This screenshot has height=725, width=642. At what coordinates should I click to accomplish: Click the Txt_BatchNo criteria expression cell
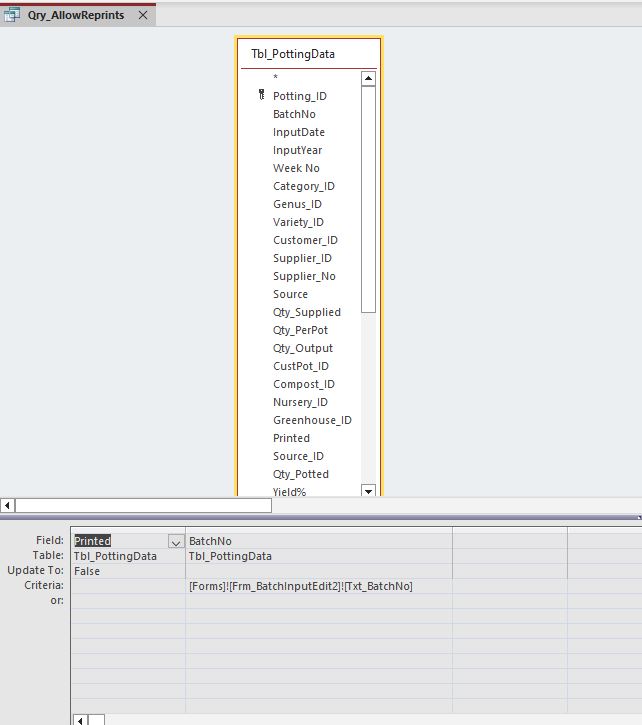point(319,586)
